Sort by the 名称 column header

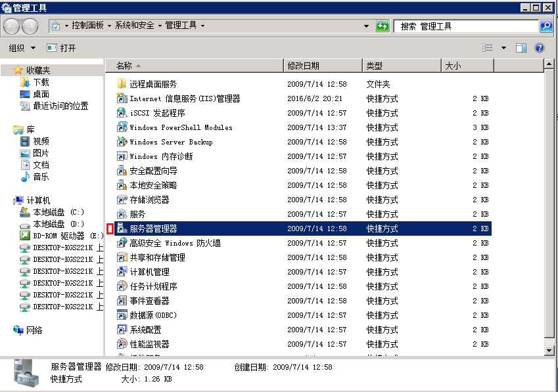pos(195,66)
